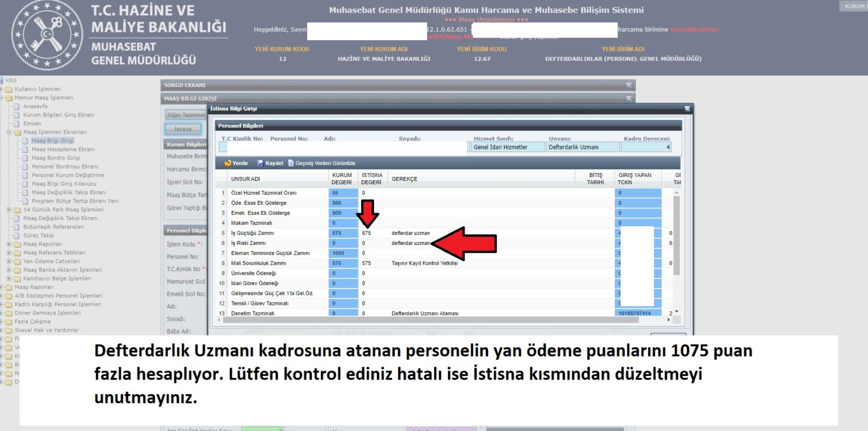This screenshot has width=868, height=431.
Task: Collapse the Memur Maaş İşlemleri tree node
Action: 2,97
